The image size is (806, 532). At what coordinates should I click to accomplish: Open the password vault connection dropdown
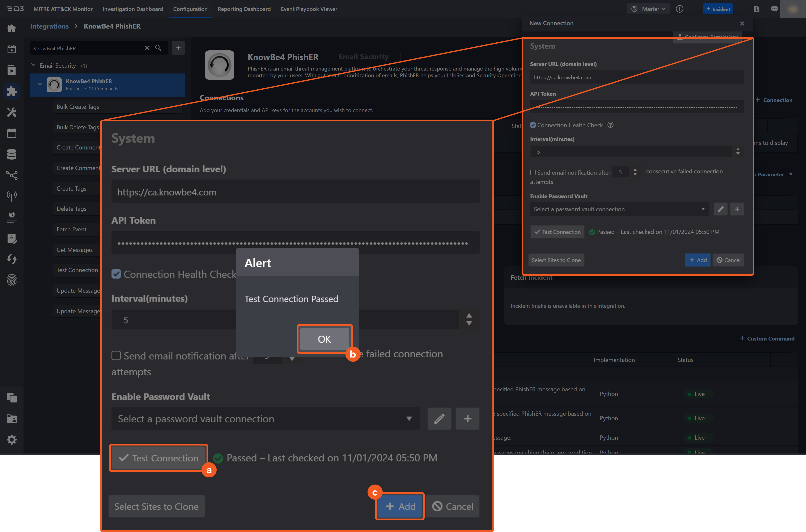tap(266, 419)
